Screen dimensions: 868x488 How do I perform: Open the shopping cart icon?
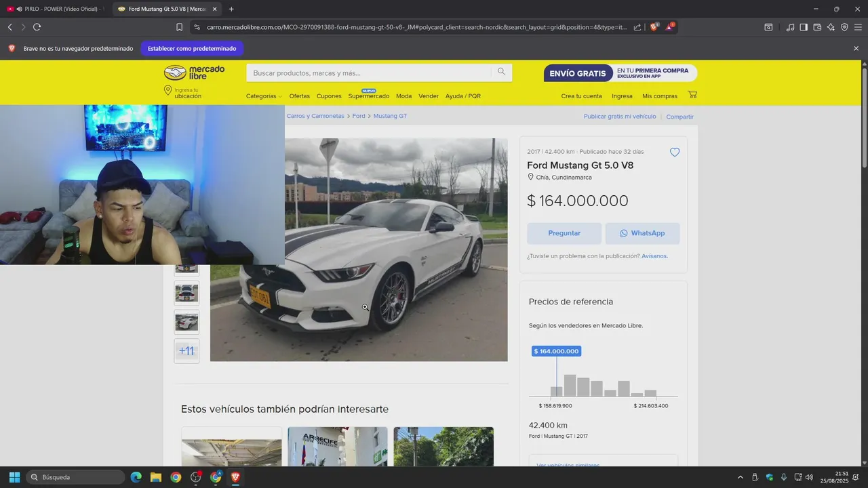(x=692, y=95)
